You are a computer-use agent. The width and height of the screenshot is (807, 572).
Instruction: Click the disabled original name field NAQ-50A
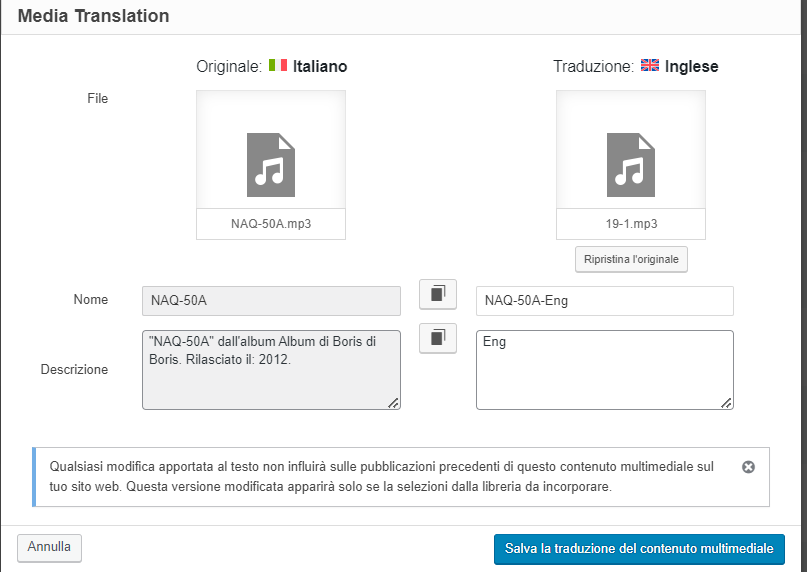pyautogui.click(x=271, y=301)
